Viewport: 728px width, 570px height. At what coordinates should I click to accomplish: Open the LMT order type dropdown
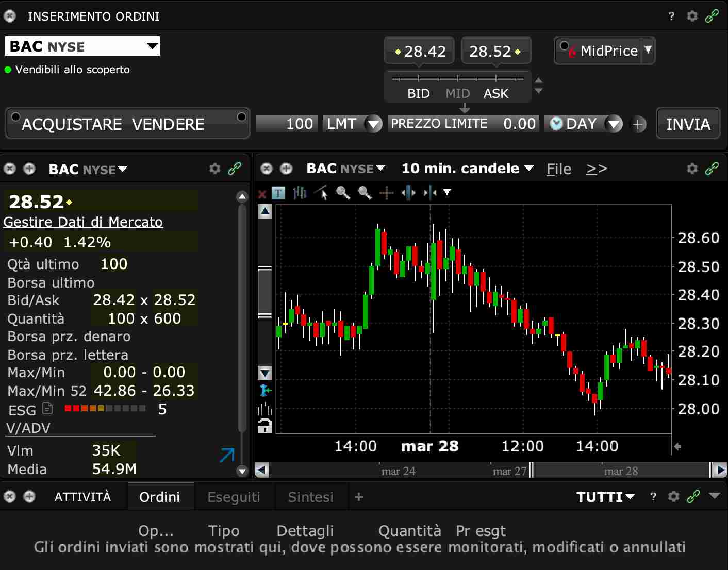click(x=373, y=124)
